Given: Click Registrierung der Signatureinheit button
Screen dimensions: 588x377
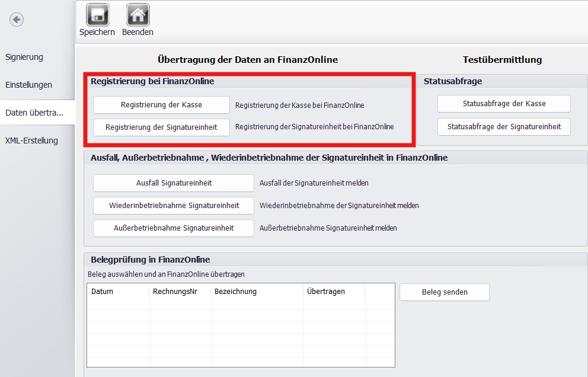Looking at the screenshot, I should point(161,127).
